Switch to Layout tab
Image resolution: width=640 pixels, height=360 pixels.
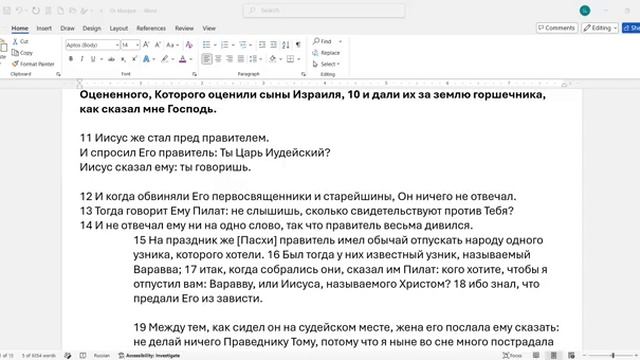click(x=119, y=28)
